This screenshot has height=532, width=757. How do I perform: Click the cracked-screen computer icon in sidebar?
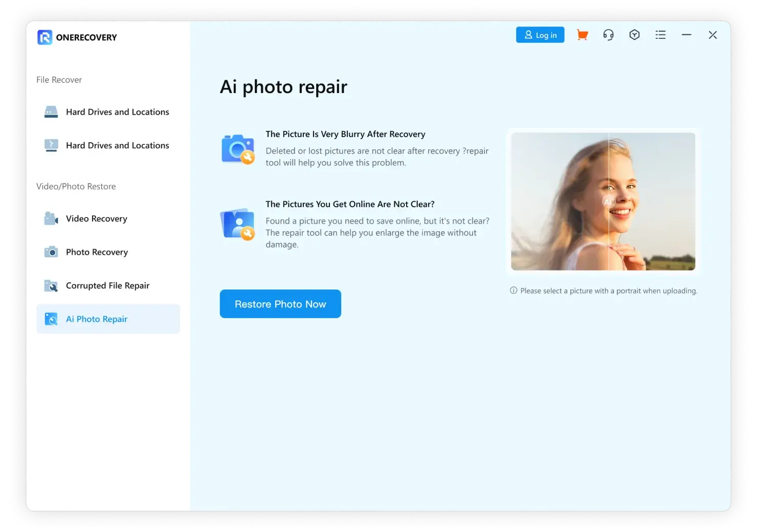51,146
